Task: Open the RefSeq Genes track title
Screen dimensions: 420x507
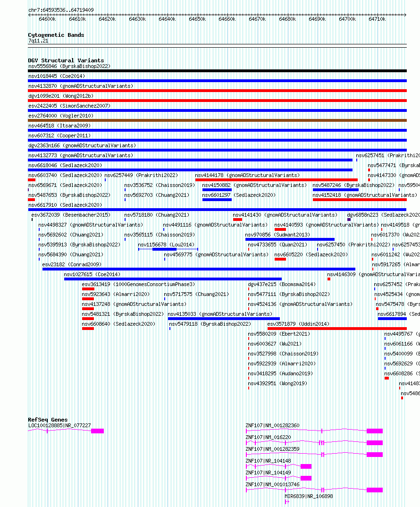Action: 48,420
